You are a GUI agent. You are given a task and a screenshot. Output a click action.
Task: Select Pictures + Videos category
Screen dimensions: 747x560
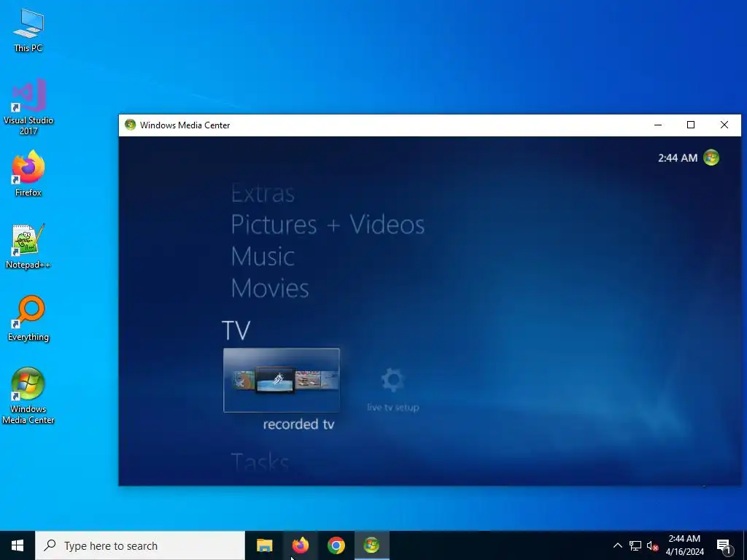pos(328,225)
